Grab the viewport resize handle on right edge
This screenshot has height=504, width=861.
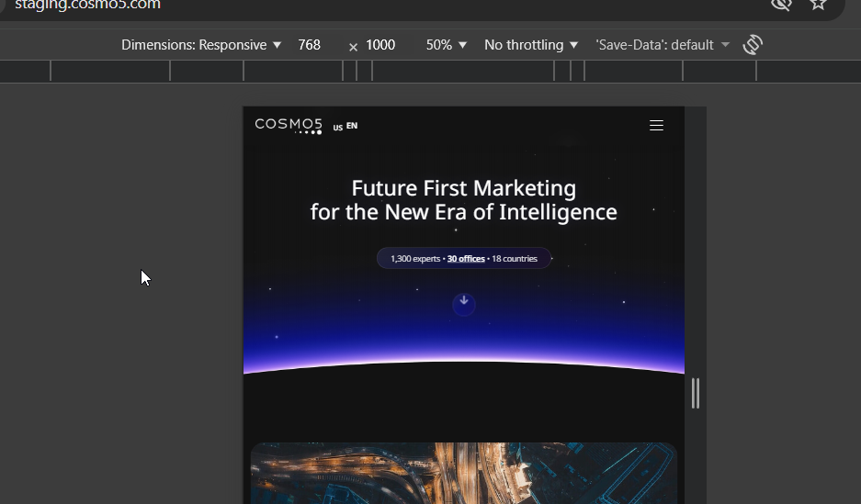click(696, 393)
